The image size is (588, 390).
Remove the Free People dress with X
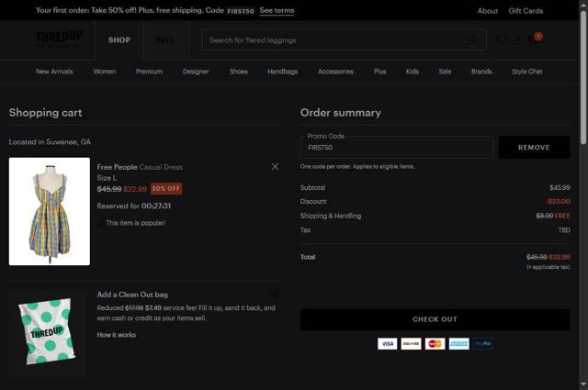275,167
